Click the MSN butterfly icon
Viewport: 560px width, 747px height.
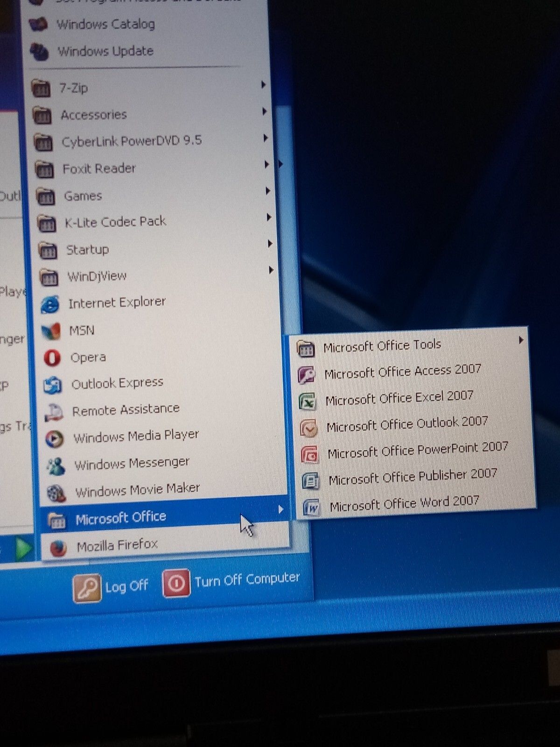51,331
